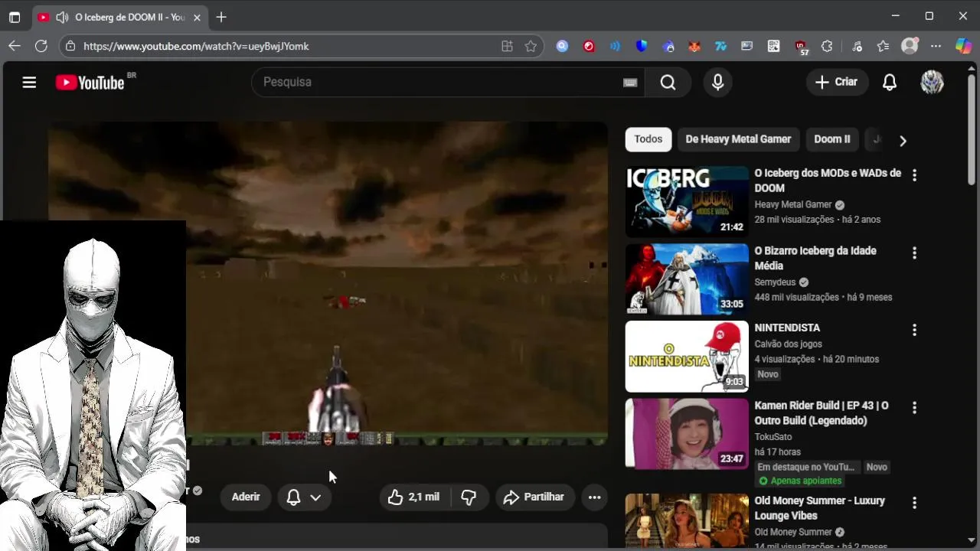980x551 pixels.
Task: Click the browser address bar URL
Action: [196, 46]
